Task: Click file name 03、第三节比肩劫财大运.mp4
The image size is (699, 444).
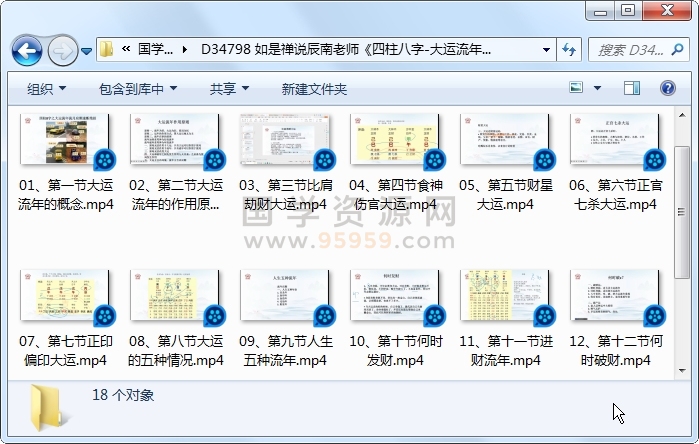Action: pos(286,194)
